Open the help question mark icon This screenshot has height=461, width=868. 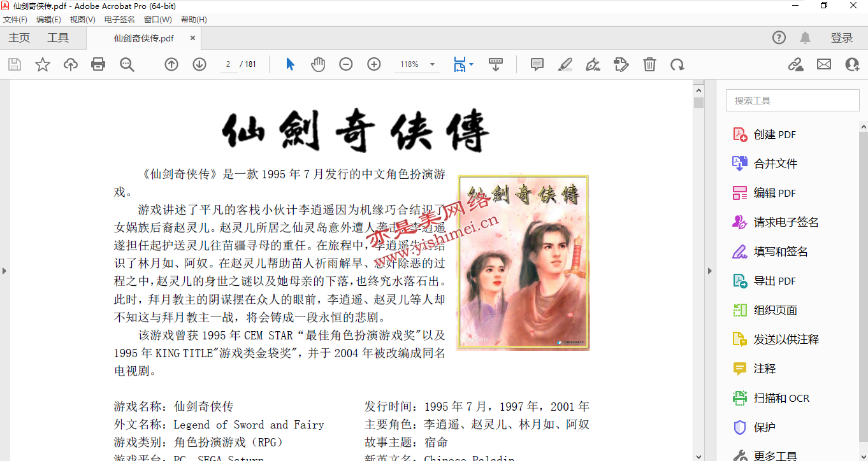(779, 38)
